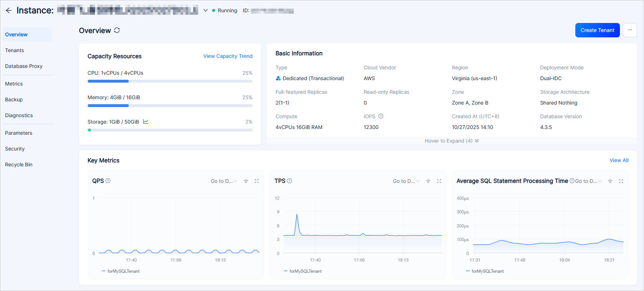Click the Shared Nothing storage architecture value
This screenshot has height=291, width=644.
559,103
